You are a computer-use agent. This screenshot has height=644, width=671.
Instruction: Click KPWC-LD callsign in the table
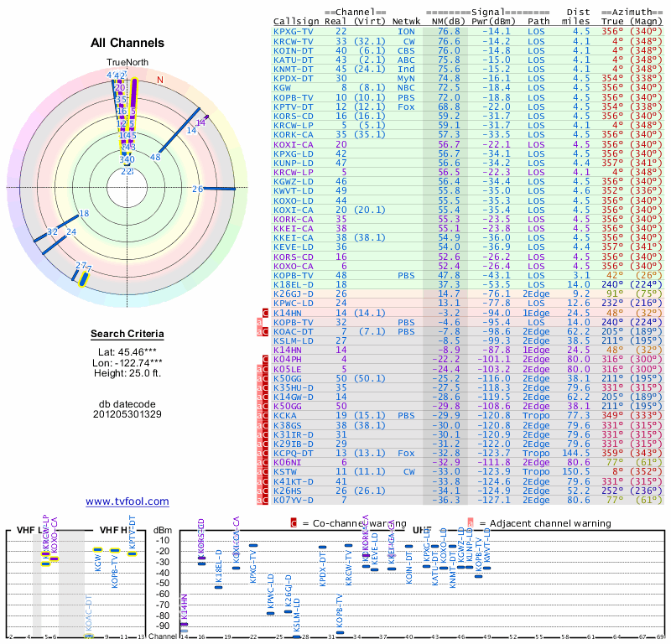pyautogui.click(x=294, y=304)
